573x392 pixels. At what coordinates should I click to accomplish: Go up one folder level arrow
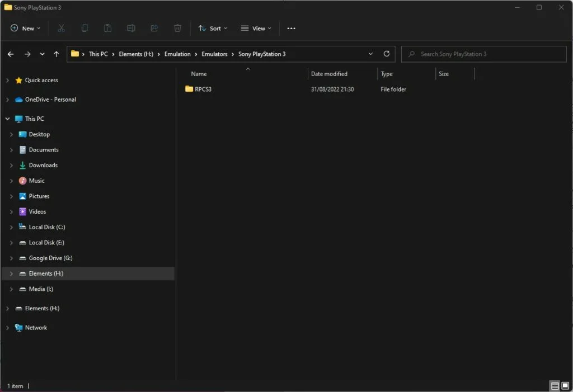[57, 54]
